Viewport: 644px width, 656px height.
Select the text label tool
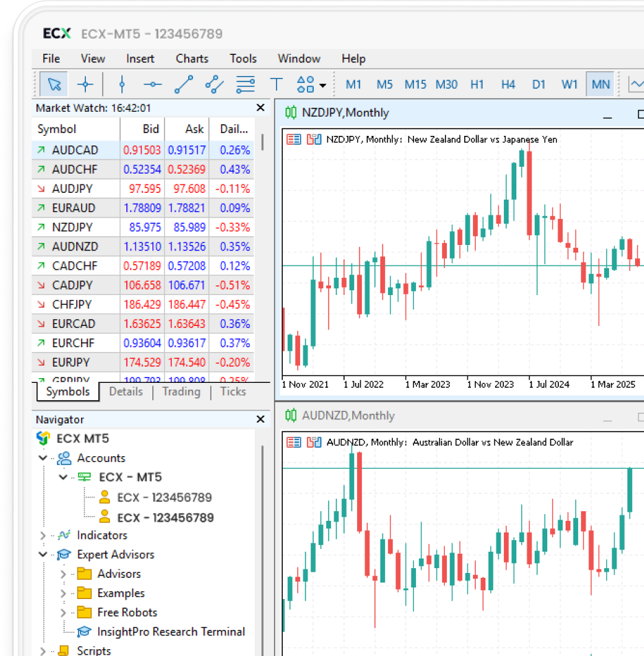(x=276, y=84)
